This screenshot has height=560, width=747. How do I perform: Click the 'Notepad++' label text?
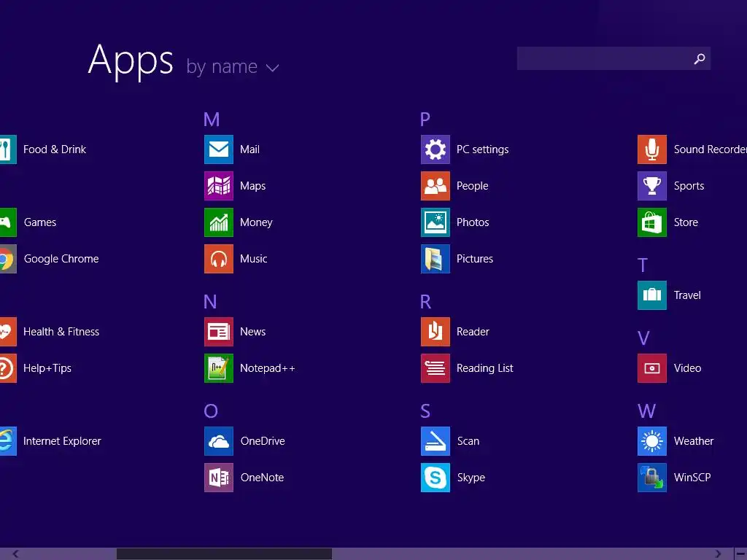tap(267, 368)
